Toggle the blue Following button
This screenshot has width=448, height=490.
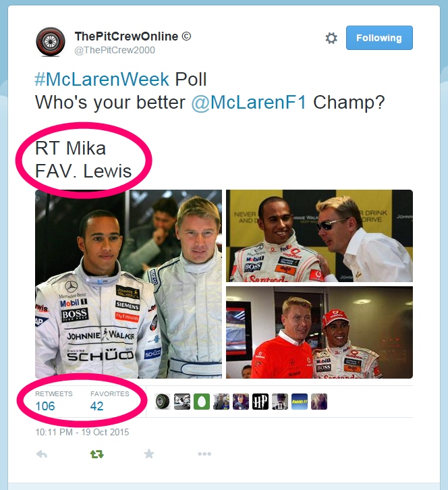[379, 38]
